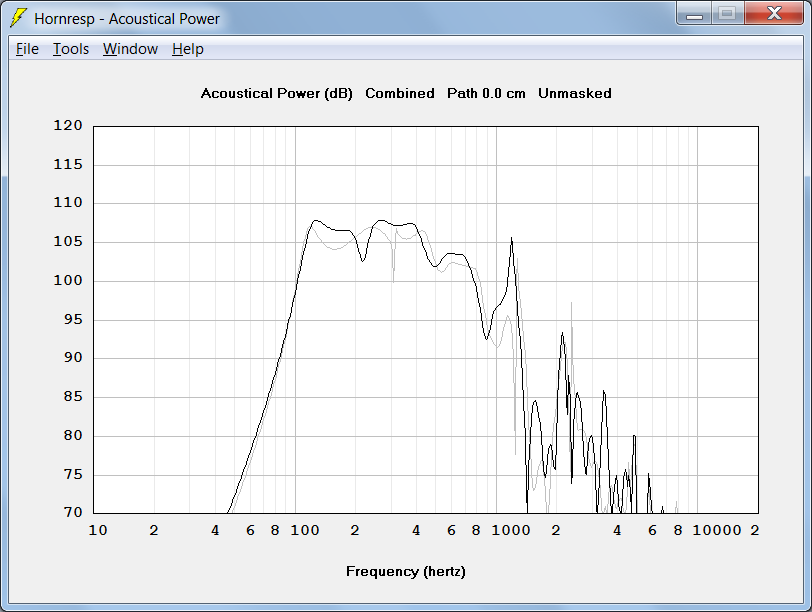This screenshot has height=612, width=812.
Task: Click the black curve peak near 1000 Hz
Action: tap(512, 239)
